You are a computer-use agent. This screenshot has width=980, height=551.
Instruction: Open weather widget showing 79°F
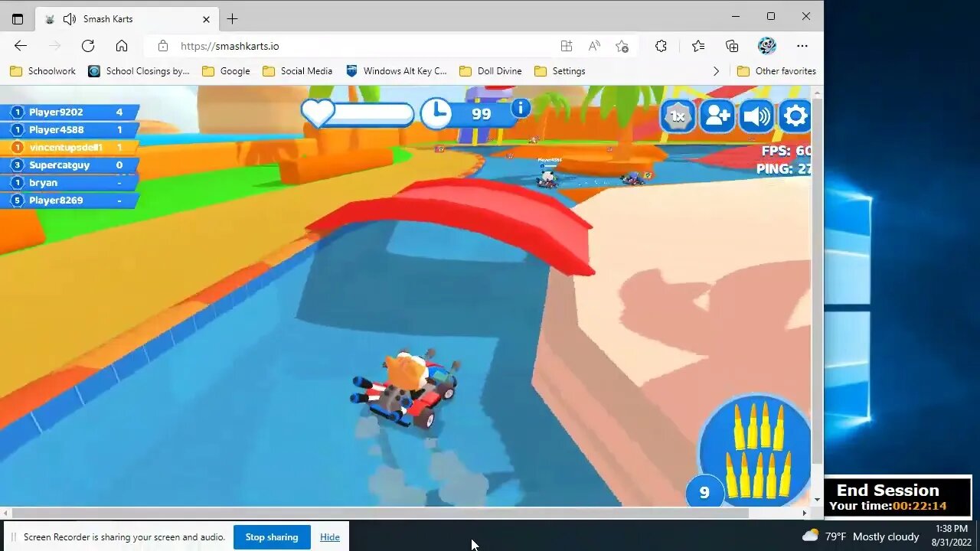pyautogui.click(x=860, y=536)
